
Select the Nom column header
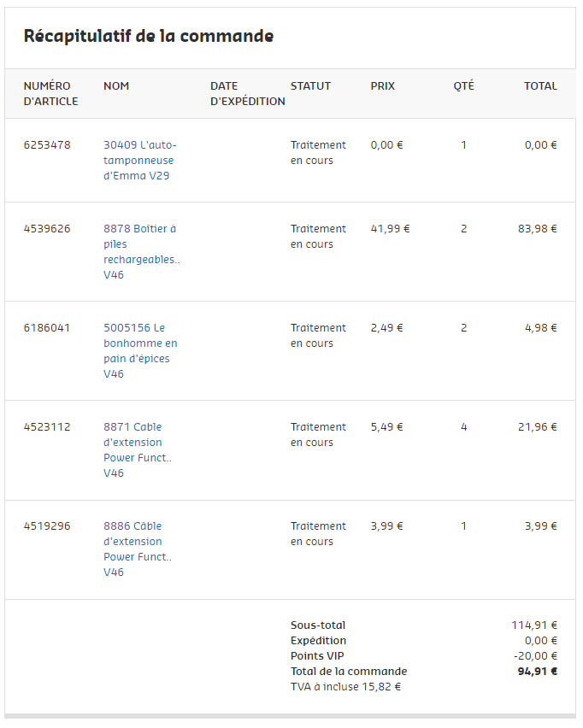pos(116,85)
